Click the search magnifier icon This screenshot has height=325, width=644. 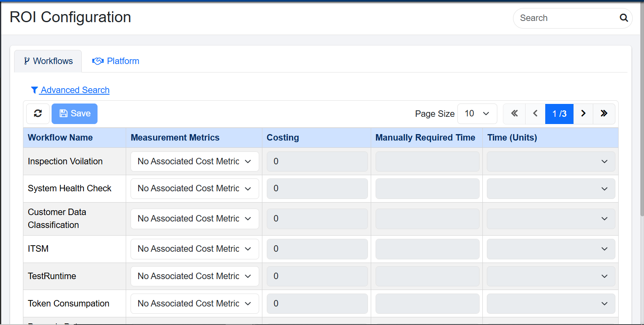click(623, 18)
